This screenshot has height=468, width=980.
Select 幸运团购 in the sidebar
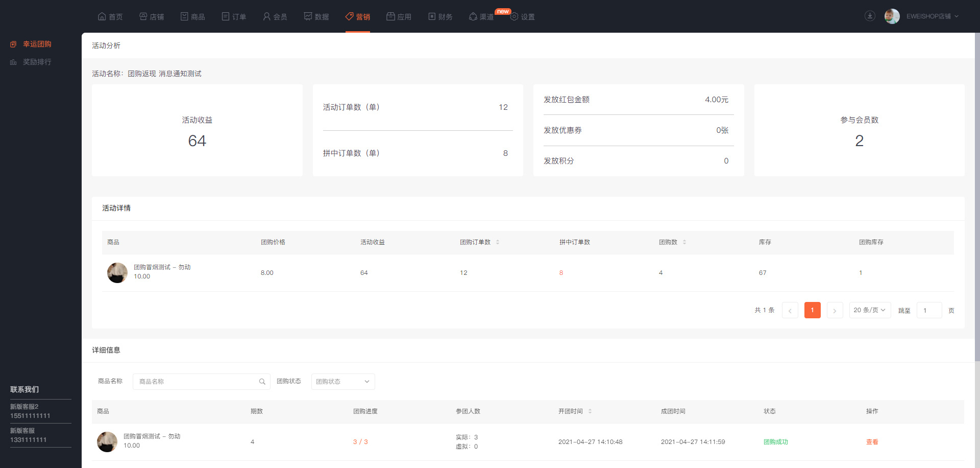pyautogui.click(x=37, y=44)
